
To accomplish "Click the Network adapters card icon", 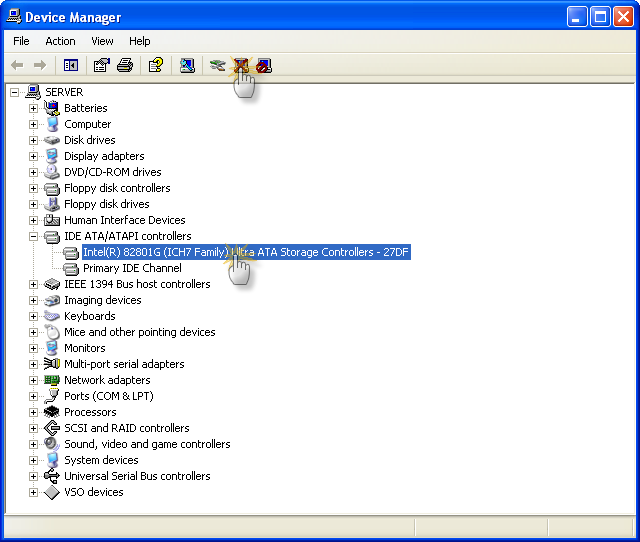I will click(52, 380).
